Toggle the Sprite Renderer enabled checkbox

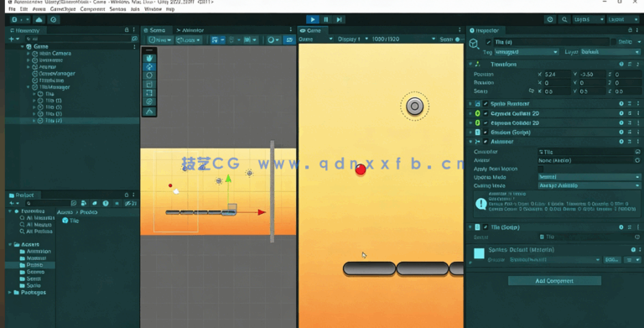point(486,103)
